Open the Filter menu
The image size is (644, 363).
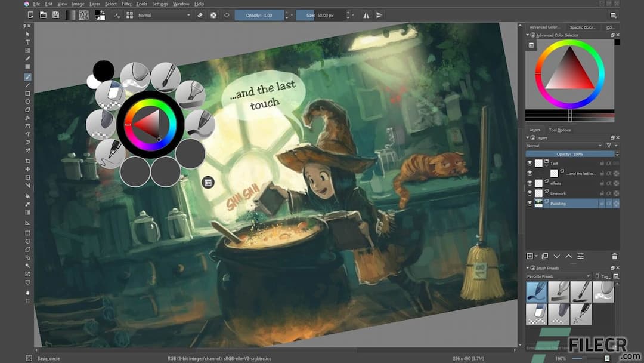pyautogui.click(x=126, y=4)
